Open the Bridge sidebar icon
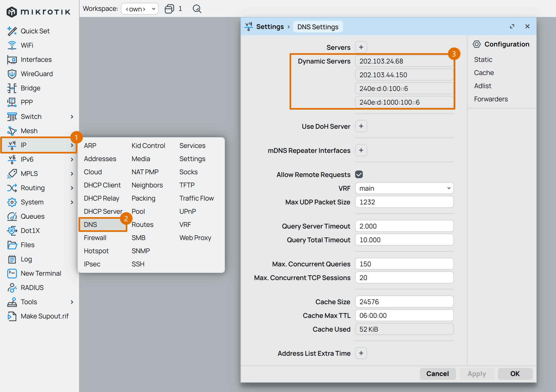 12,88
